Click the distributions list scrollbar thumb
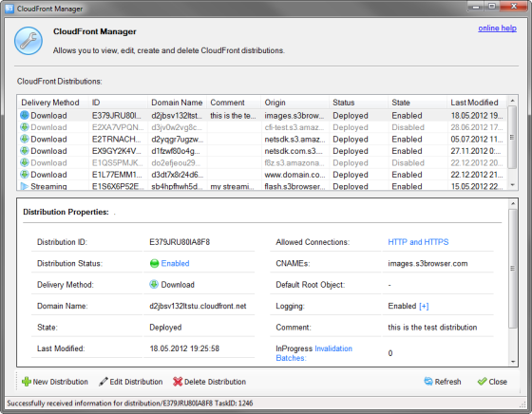 [x=512, y=137]
